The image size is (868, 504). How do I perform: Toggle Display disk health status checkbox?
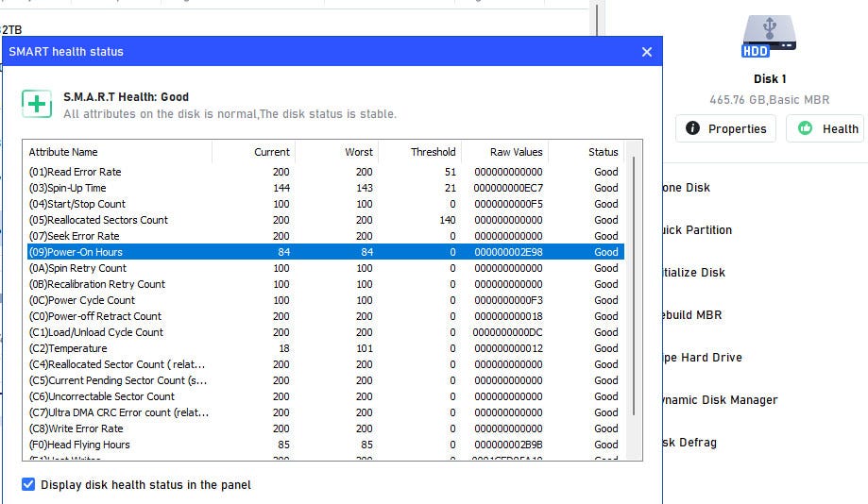tap(28, 485)
